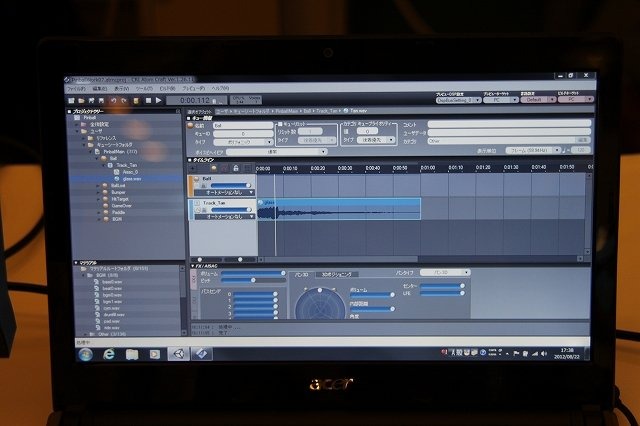Viewport: 640px width, 426px height.
Task: Open the Track_Tan オートメーションなし dropdown
Action: [x=224, y=217]
